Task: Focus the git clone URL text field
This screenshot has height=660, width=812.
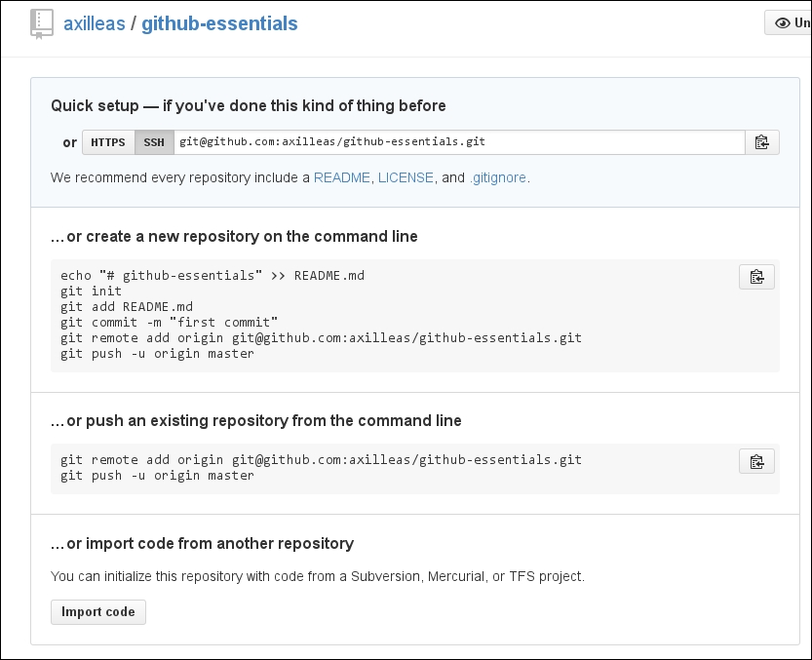Action: (x=459, y=142)
